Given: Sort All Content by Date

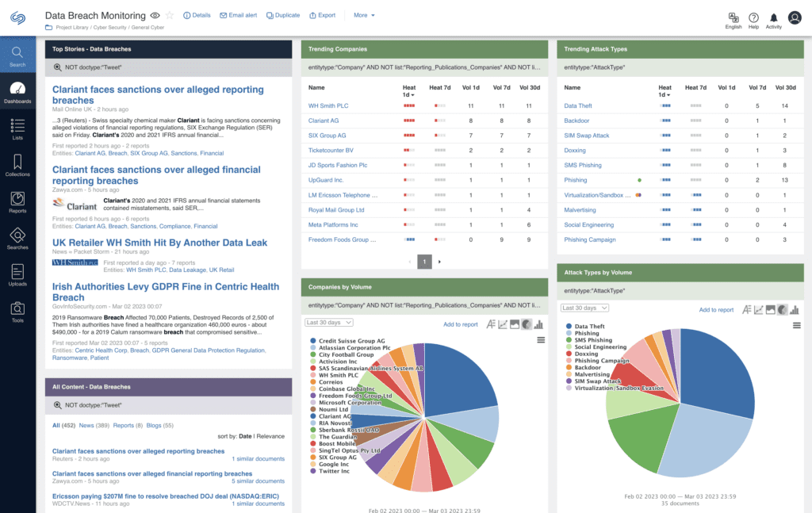Looking at the screenshot, I should (245, 436).
